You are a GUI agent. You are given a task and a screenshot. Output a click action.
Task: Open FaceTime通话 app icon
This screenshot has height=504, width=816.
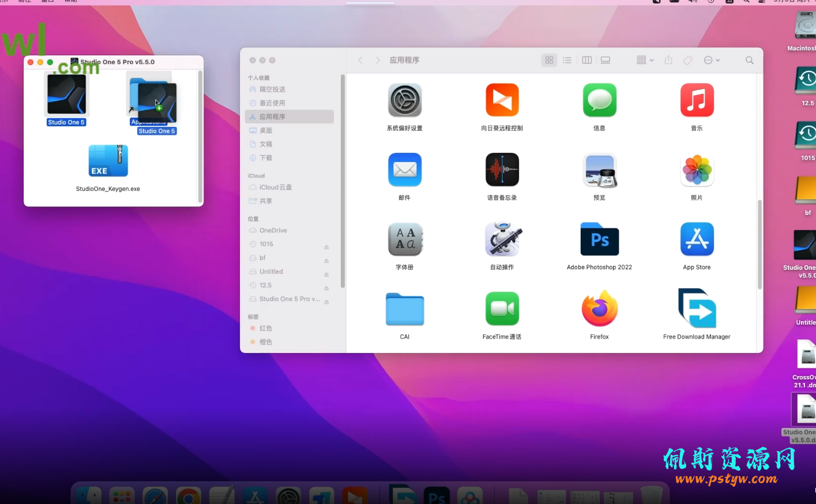(x=502, y=309)
